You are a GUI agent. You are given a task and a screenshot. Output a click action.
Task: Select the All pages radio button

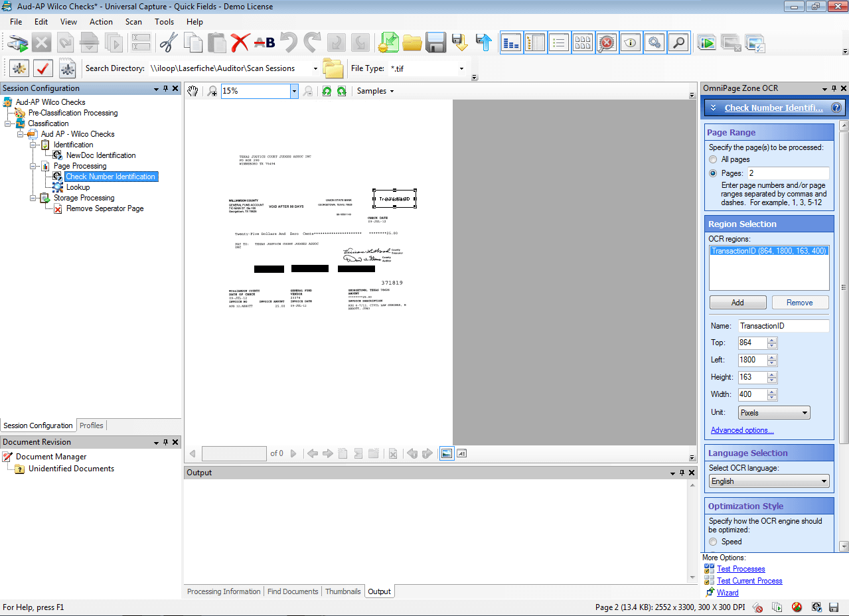point(714,159)
